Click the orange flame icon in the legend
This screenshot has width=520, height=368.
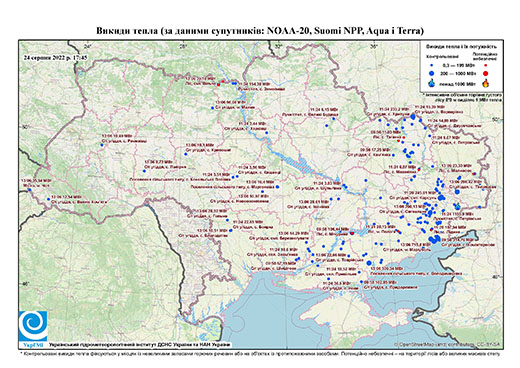click(x=486, y=83)
